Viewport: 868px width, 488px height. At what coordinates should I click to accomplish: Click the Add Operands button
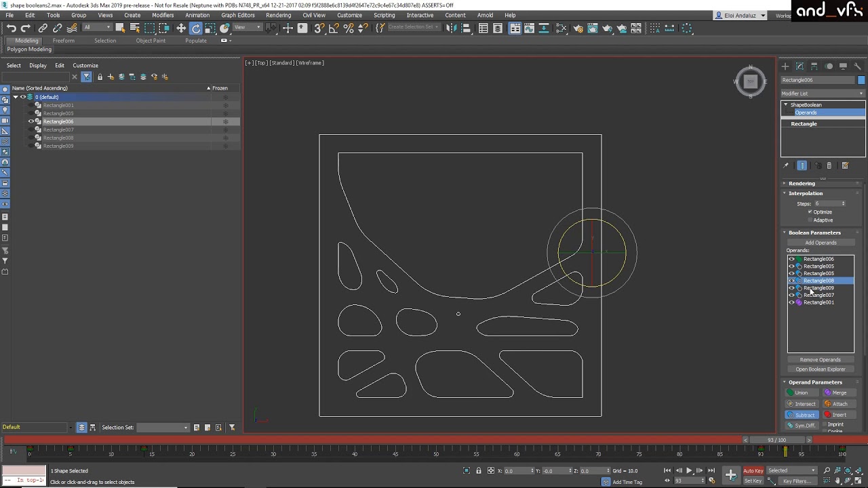[821, 242]
